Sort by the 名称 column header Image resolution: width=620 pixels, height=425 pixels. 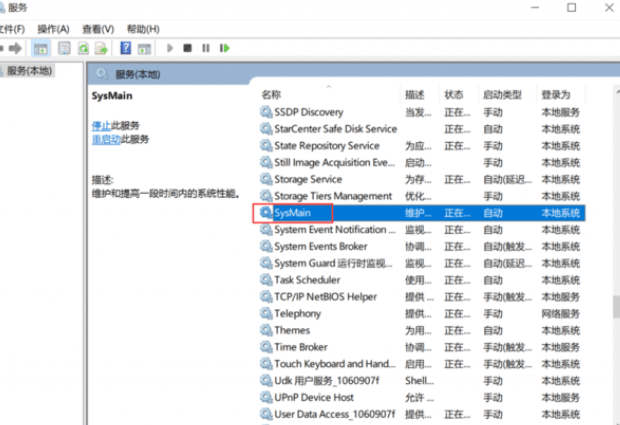(271, 95)
